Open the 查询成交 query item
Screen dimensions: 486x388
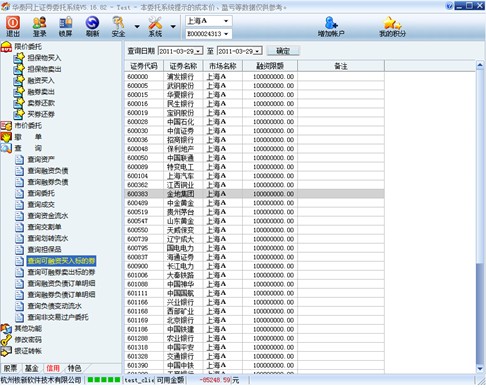coord(41,205)
